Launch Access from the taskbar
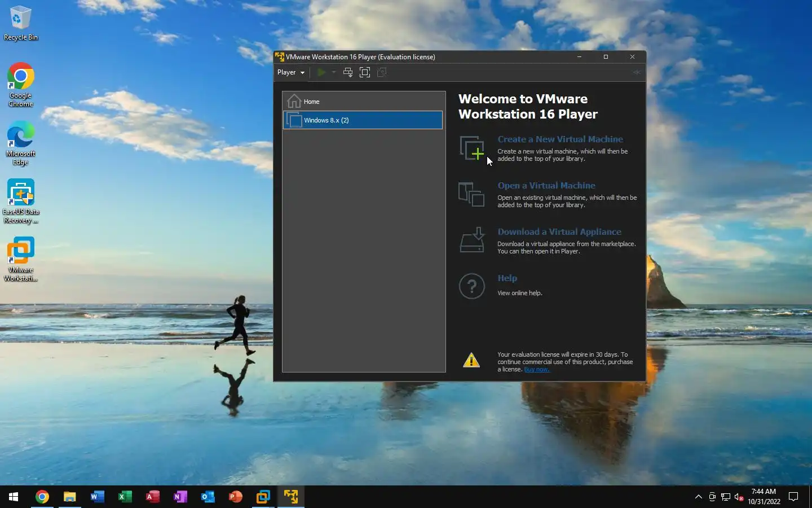Image resolution: width=812 pixels, height=508 pixels. pyautogui.click(x=152, y=497)
